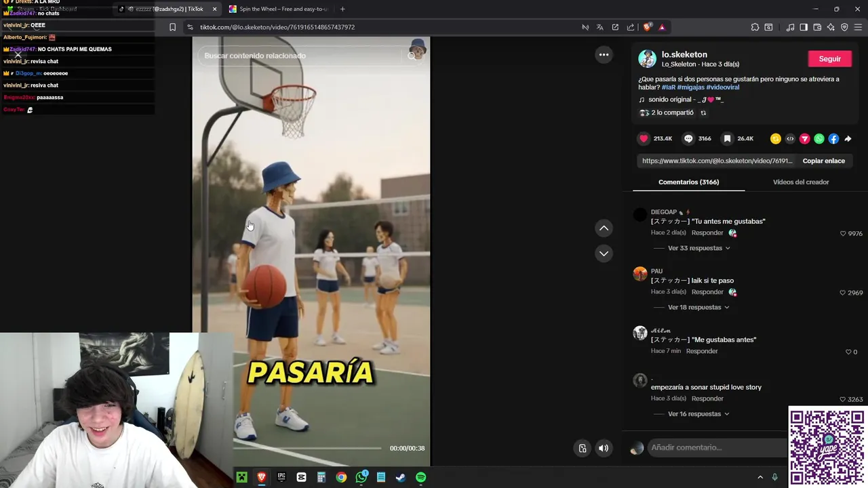Toggle the browser sidebar panel icon
This screenshot has width=868, height=488.
[804, 27]
